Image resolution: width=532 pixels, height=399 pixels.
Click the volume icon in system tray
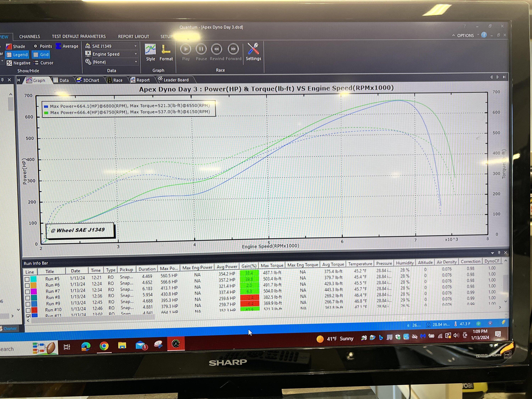(456, 335)
